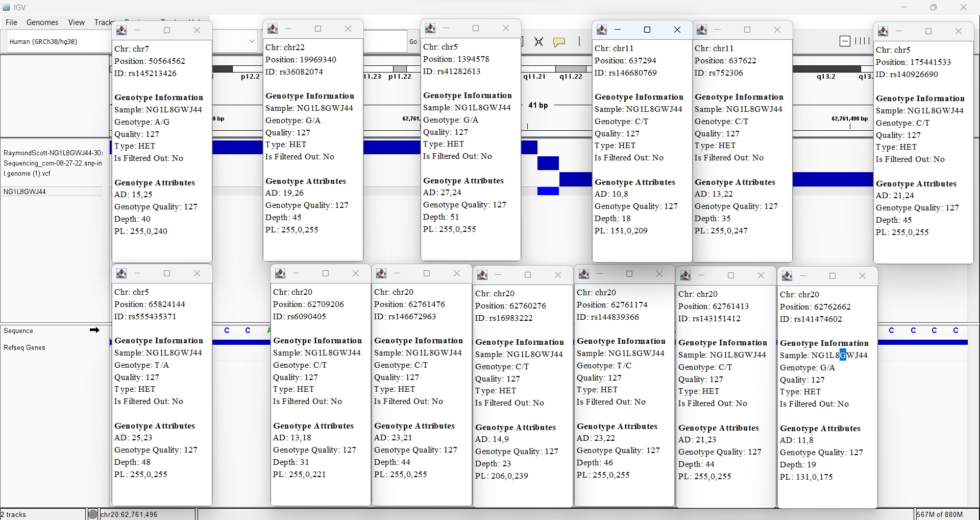
Task: Click the zoom level tick marks slider
Action: click(862, 41)
